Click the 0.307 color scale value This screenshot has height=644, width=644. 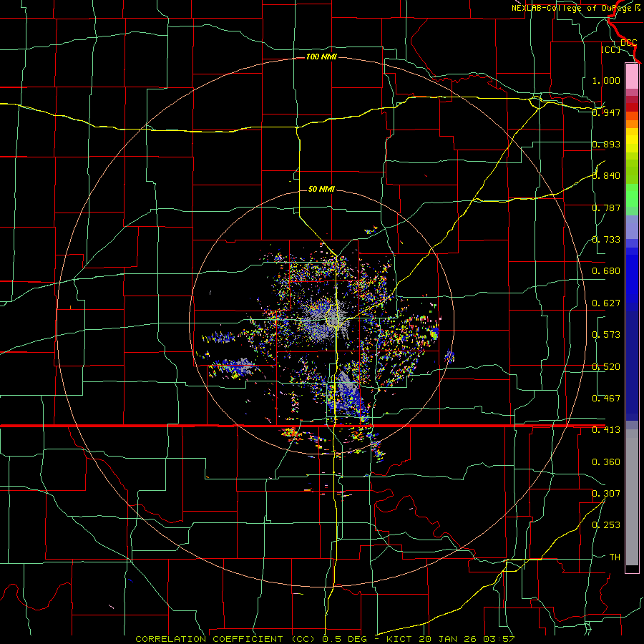[606, 494]
